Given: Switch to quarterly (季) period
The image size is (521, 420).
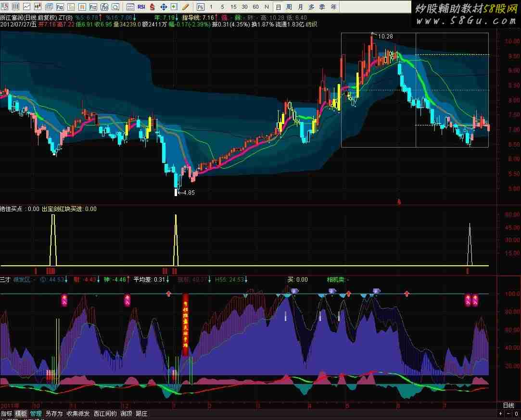Looking at the screenshot, I should [x=322, y=7].
